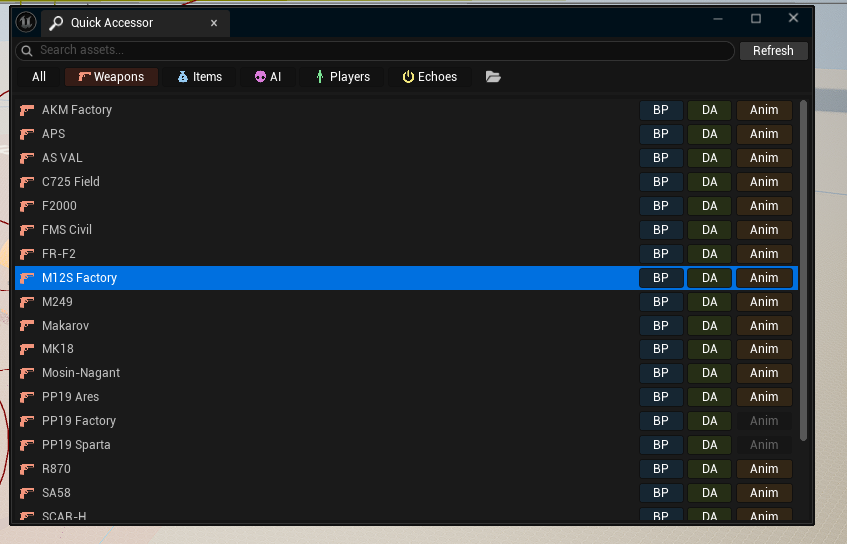
Task: Open the BP for MK18
Action: tap(661, 349)
